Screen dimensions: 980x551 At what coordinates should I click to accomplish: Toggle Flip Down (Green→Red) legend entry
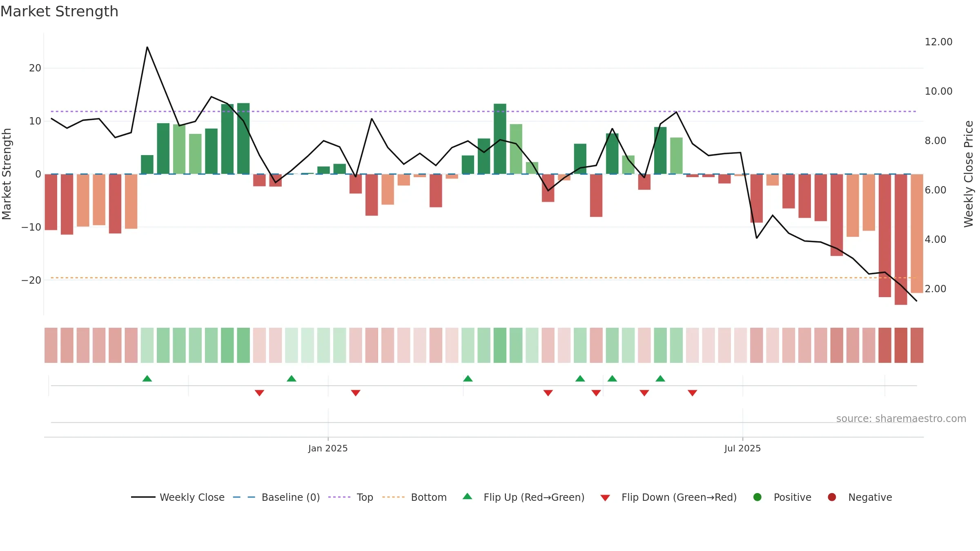click(x=668, y=497)
